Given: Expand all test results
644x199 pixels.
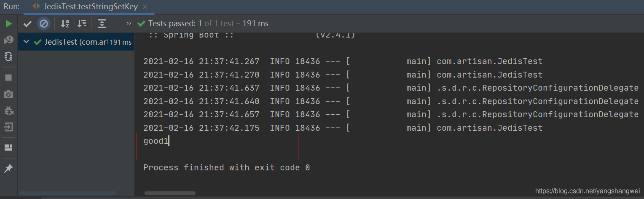Looking at the screenshot, I should point(102,24).
